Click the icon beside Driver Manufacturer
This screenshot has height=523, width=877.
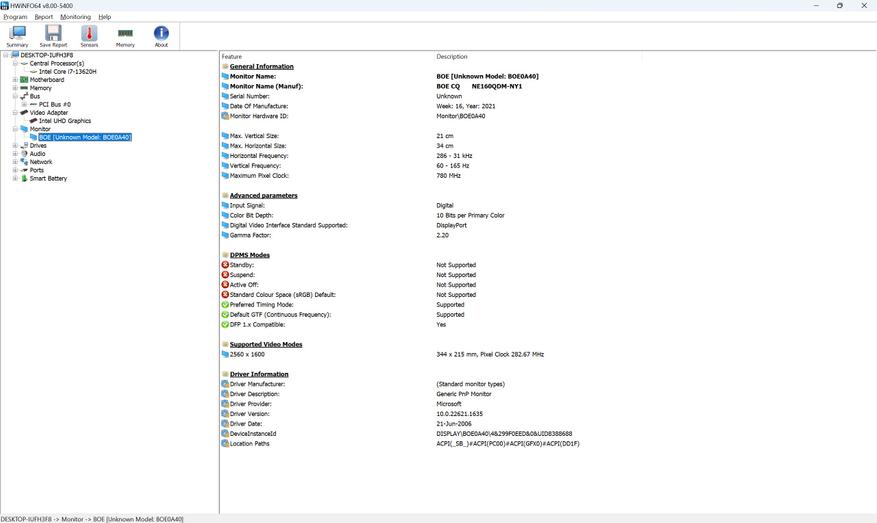click(x=225, y=384)
